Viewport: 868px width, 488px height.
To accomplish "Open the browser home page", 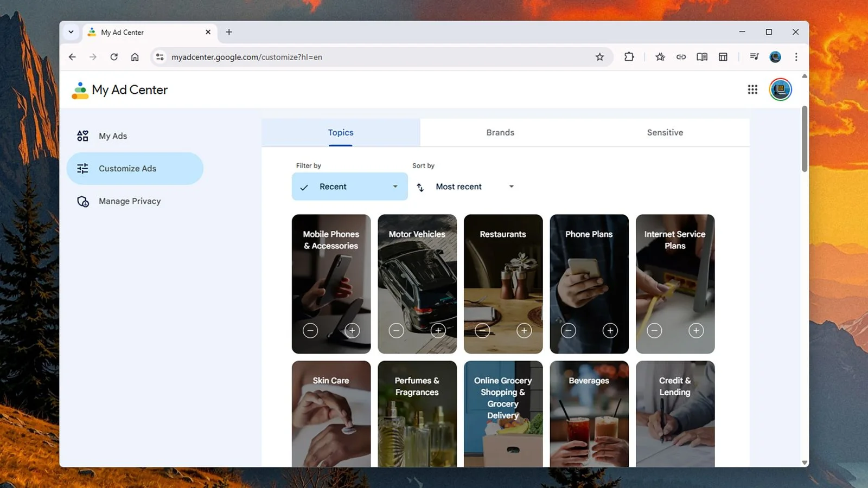I will click(135, 57).
